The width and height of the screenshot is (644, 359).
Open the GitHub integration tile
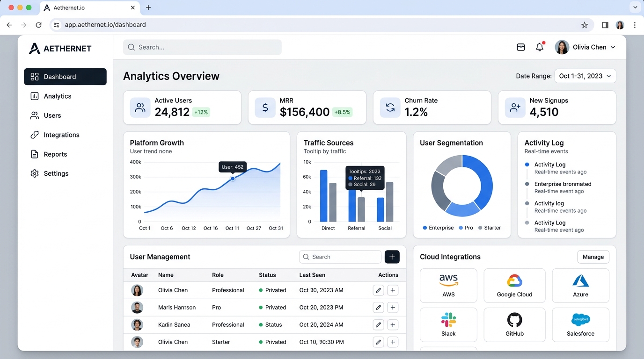click(x=514, y=325)
